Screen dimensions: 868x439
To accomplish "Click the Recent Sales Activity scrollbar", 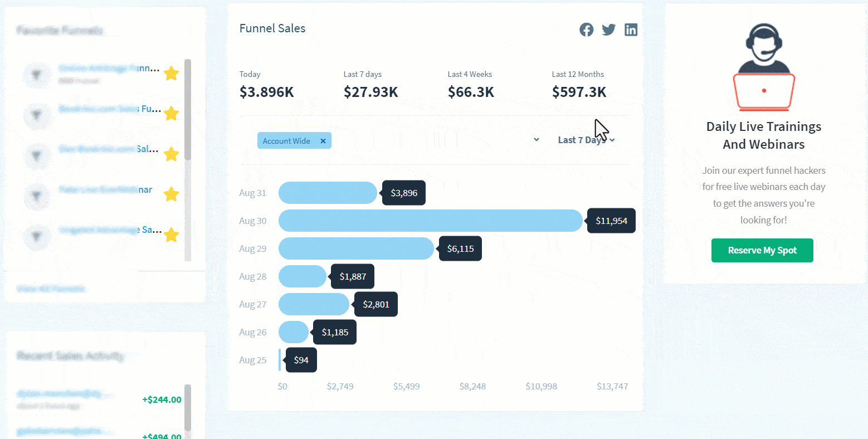I will point(188,407).
